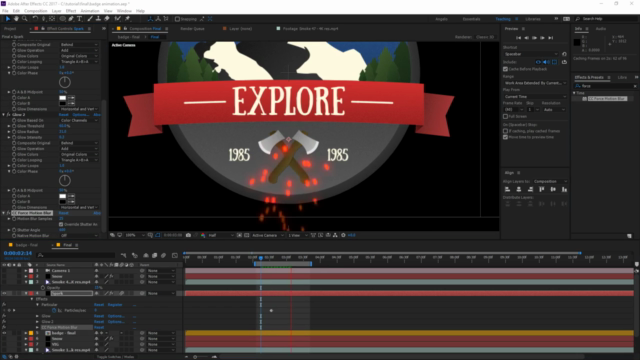Open the Shortcut Spacebar dropdown
This screenshot has height=360, width=640.
[x=531, y=54]
